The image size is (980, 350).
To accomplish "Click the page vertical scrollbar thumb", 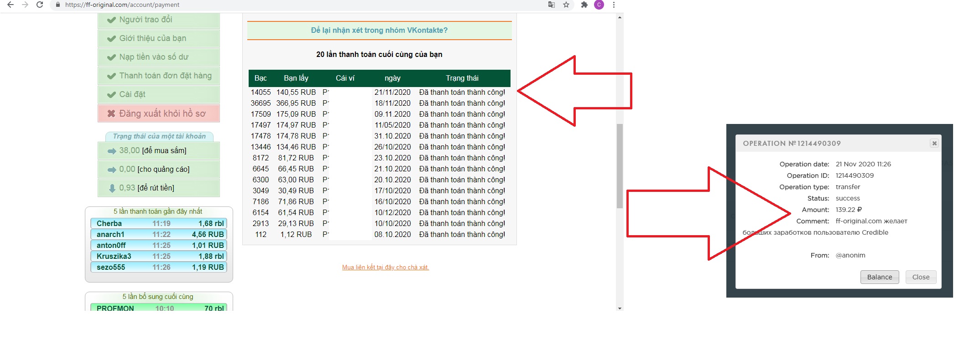I will point(620,166).
